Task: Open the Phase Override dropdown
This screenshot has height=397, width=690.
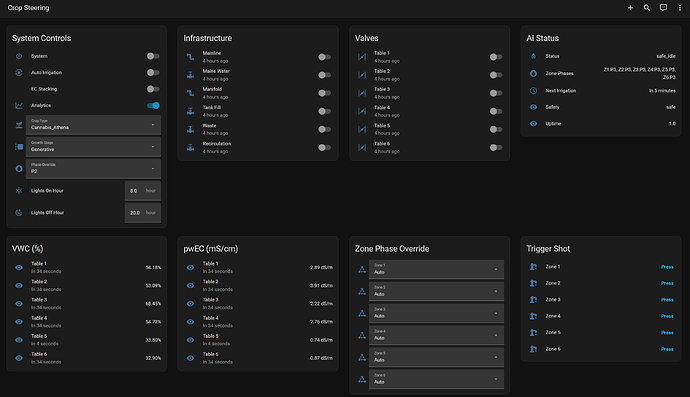Action: (93, 169)
